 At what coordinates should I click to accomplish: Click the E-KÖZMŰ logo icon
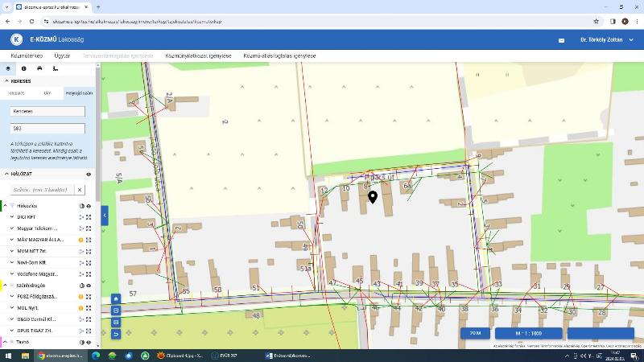[x=16, y=39]
